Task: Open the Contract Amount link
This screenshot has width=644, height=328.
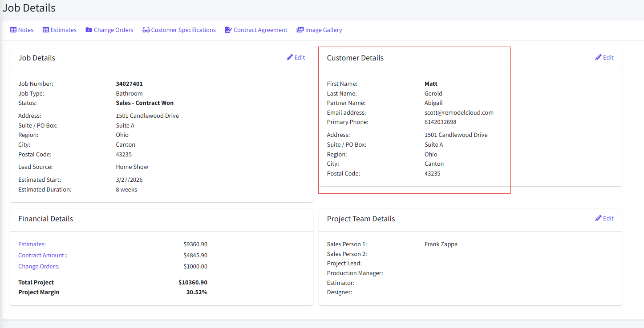Action: coord(42,256)
